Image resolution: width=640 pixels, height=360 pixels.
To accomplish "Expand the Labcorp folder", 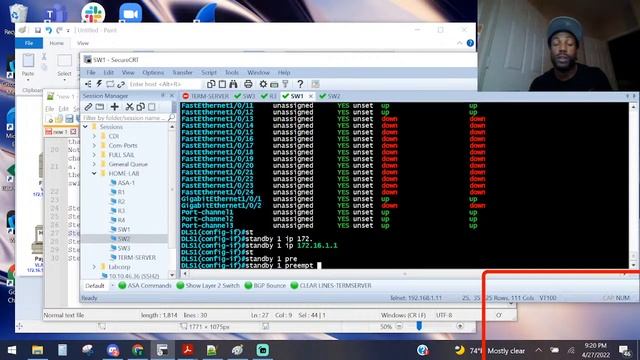I will click(94, 267).
